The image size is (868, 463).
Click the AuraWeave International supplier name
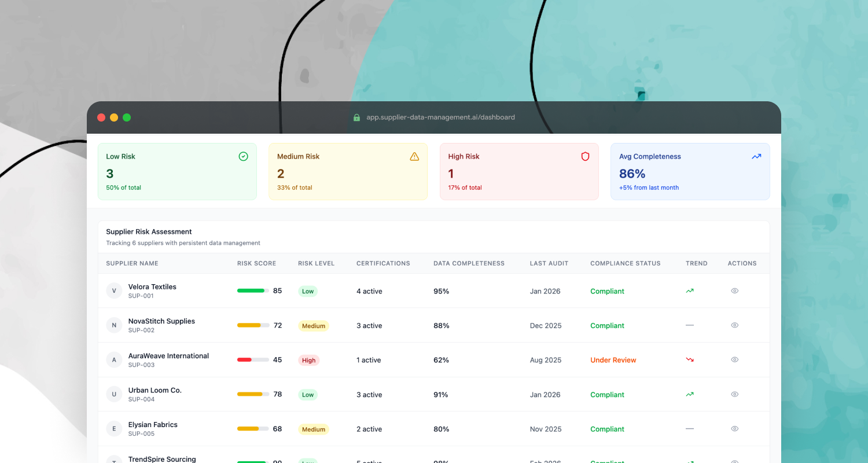click(168, 356)
